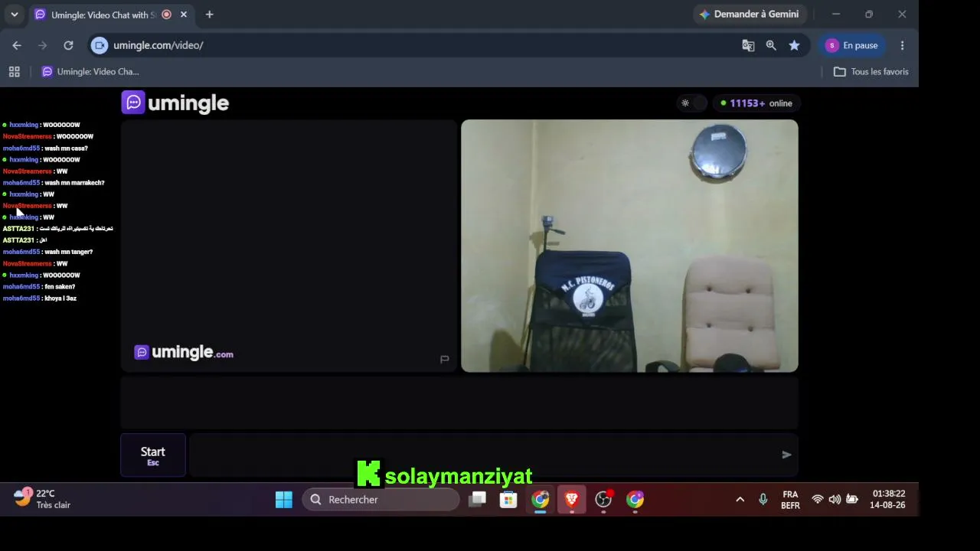Click the room webcam video feed
This screenshot has width=980, height=551.
(629, 246)
